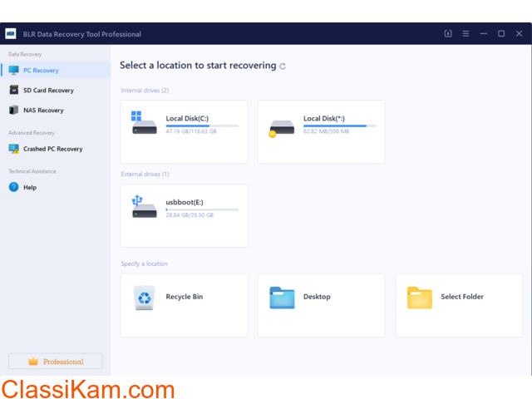Click the Specify a location heading
Screen dimensions: 532x399
[144, 264]
